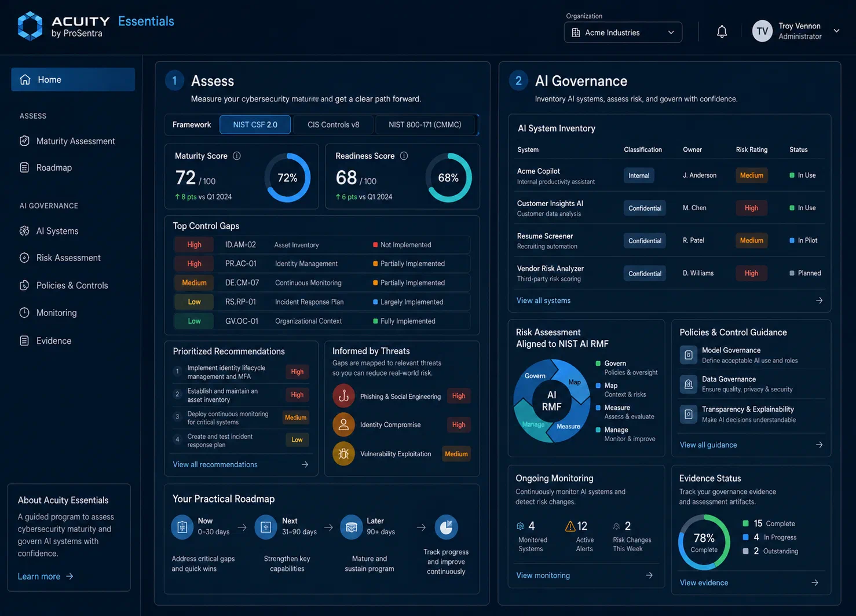The image size is (856, 616).
Task: Click the Risk Changes This Week icon
Action: tap(616, 526)
